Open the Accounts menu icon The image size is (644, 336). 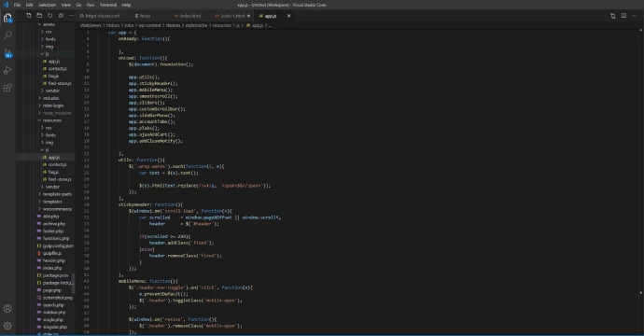pos(7,309)
